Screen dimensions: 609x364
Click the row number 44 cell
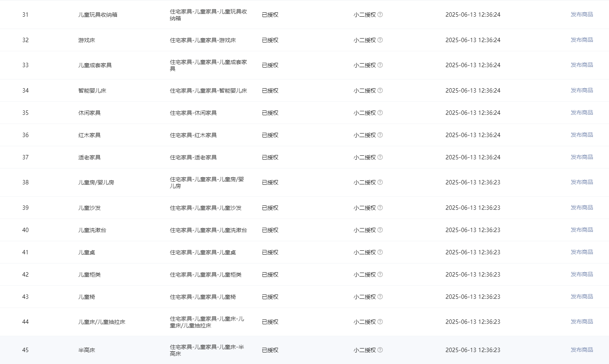tap(25, 322)
